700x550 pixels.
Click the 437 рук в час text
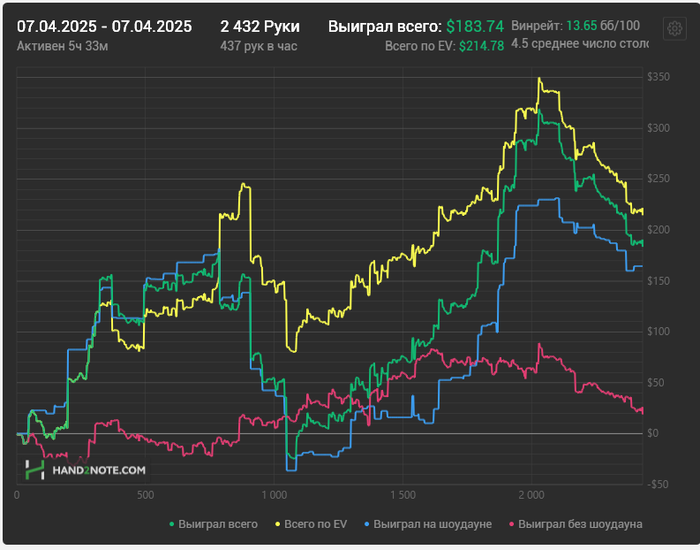258,46
